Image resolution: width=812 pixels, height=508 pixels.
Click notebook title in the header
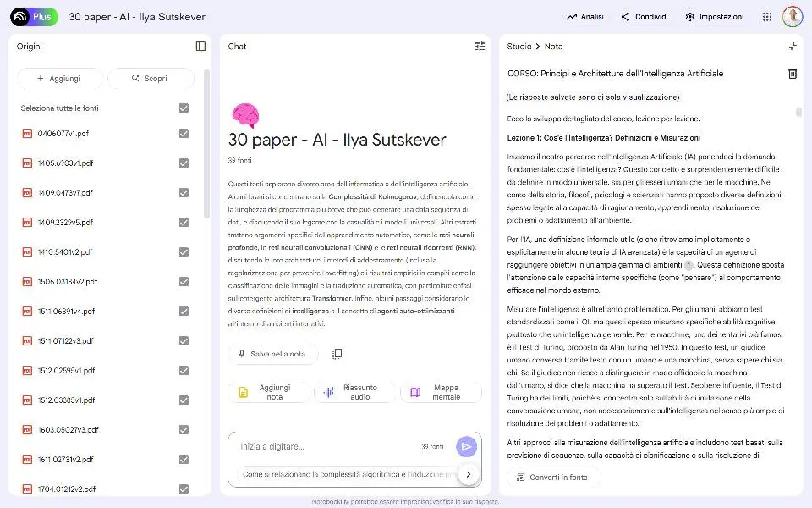tap(137, 17)
